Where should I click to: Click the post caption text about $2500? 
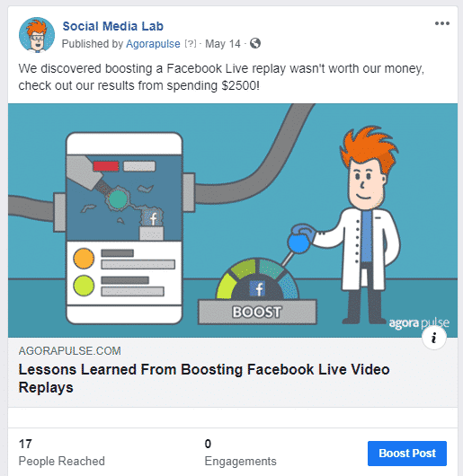221,77
